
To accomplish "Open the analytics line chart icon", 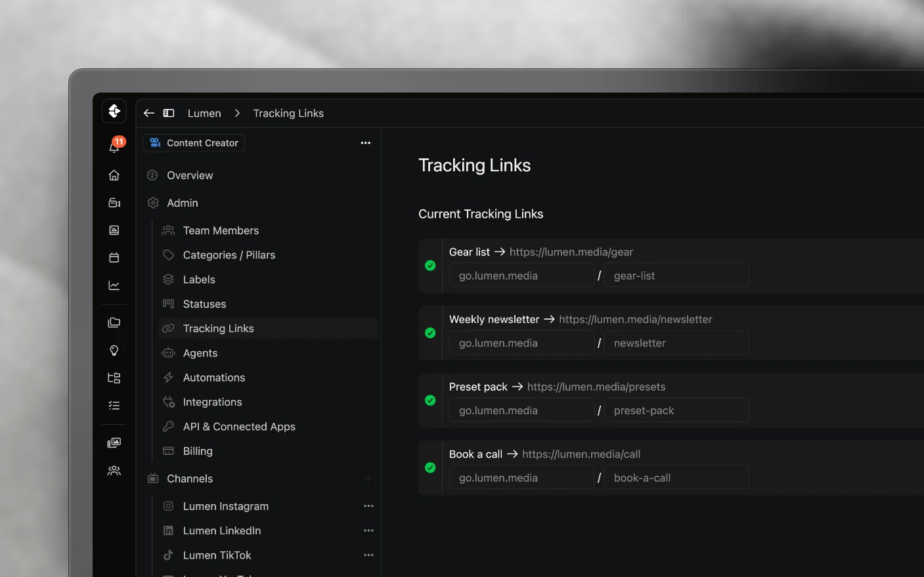I will [114, 286].
